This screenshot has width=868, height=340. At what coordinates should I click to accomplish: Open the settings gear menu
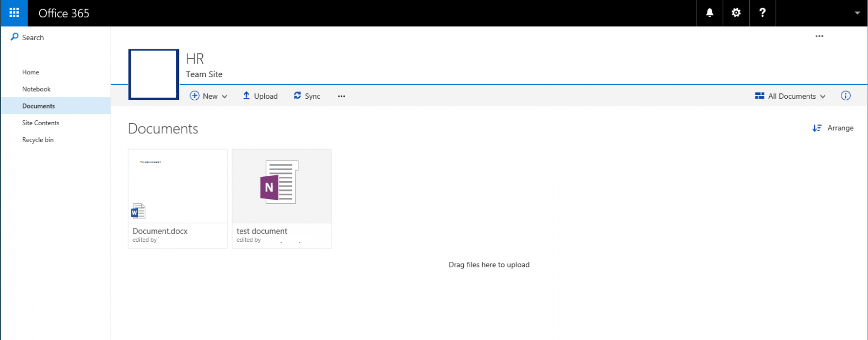[x=736, y=13]
